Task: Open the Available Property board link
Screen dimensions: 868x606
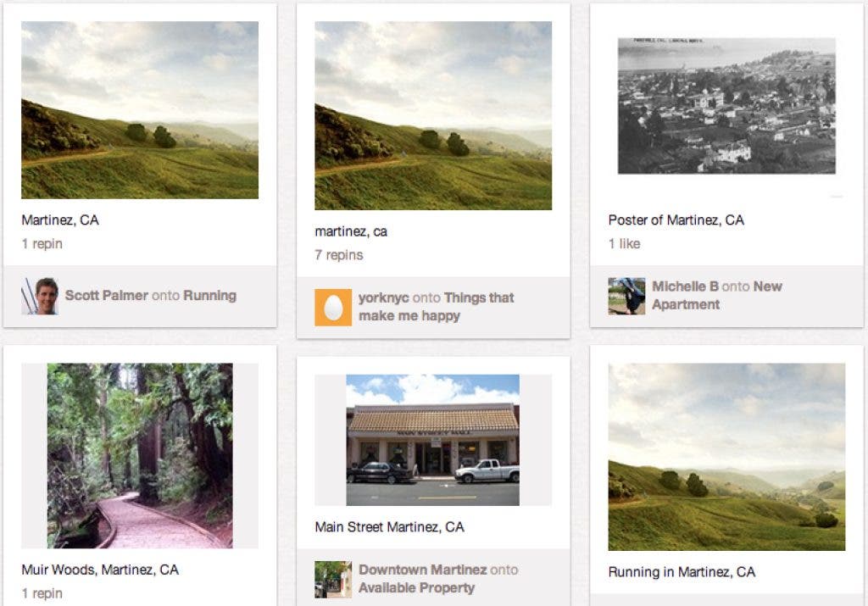Action: (417, 587)
